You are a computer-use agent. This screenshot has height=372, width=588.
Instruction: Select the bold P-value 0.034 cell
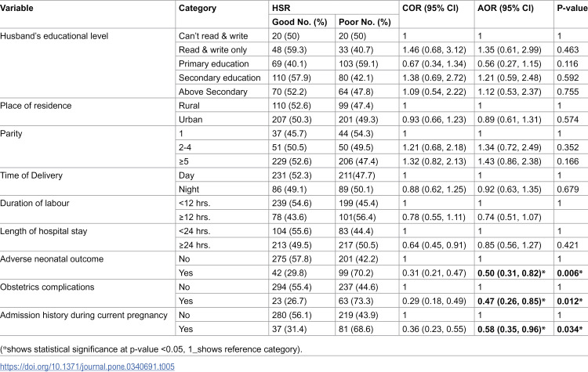point(570,329)
